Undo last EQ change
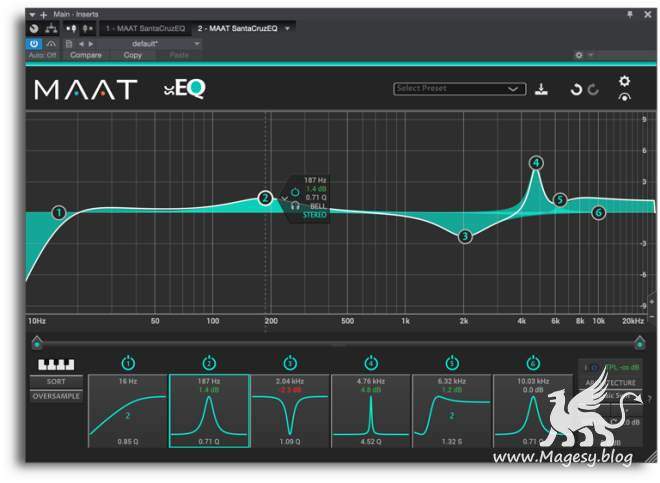Viewport: 660px width, 483px height. (575, 89)
